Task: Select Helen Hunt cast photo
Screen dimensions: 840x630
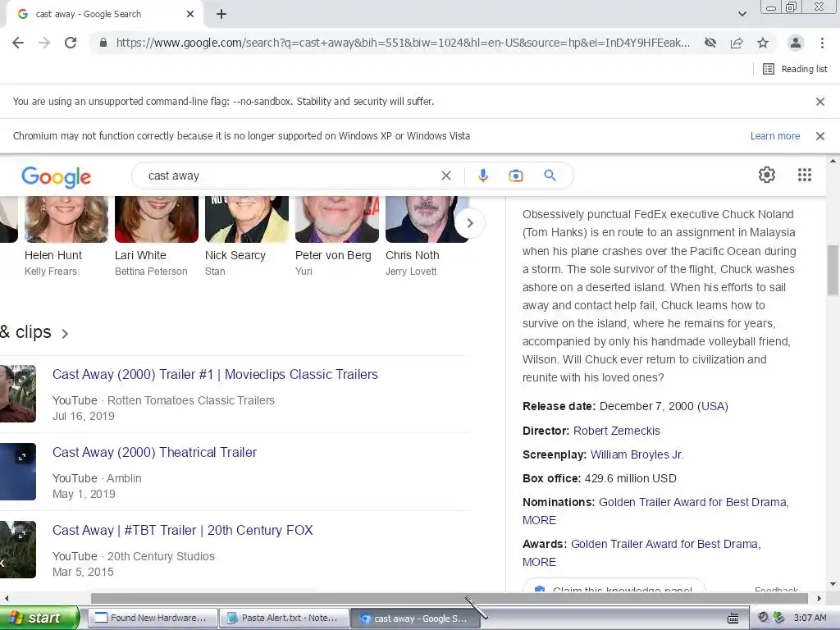Action: [x=66, y=218]
